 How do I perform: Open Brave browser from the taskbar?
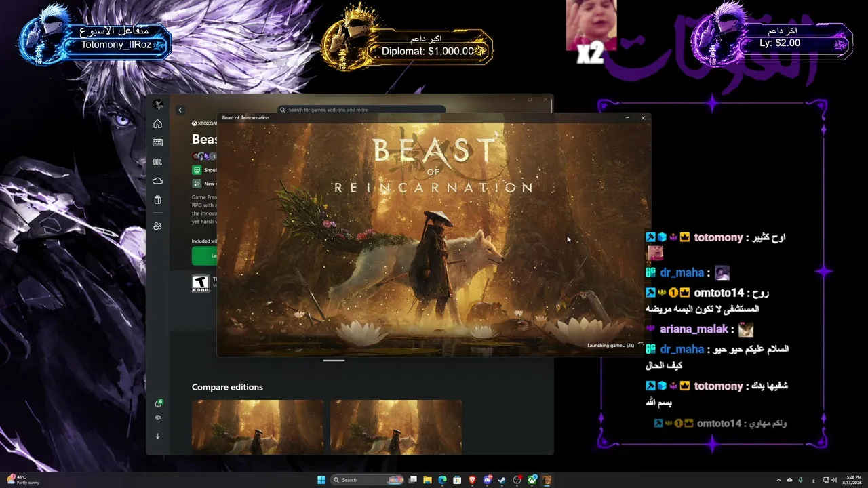(473, 480)
